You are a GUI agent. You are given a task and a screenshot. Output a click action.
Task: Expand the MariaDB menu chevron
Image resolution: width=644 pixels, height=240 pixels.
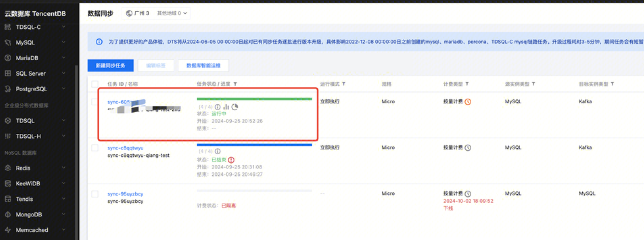64,58
